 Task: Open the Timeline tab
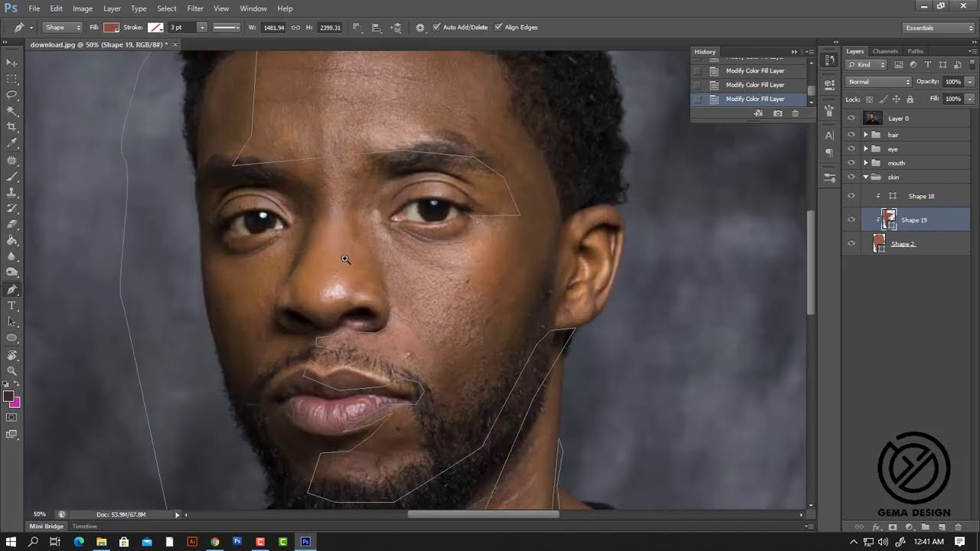pyautogui.click(x=84, y=527)
